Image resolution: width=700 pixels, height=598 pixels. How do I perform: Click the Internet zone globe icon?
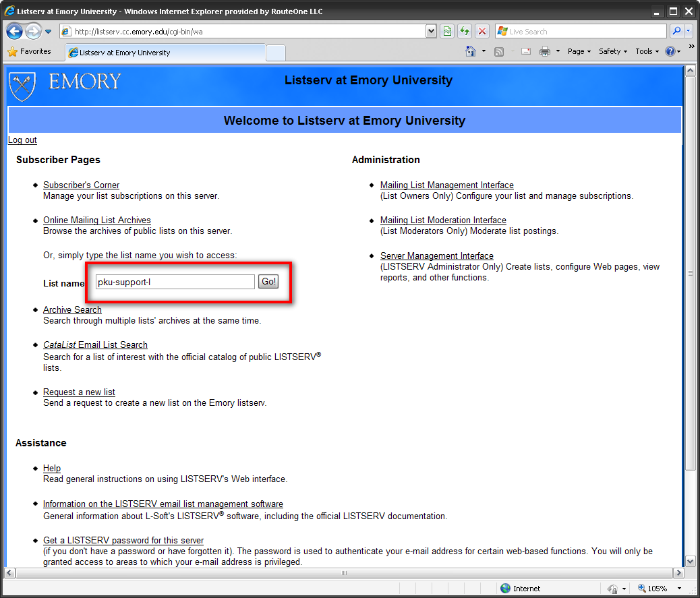(x=505, y=588)
